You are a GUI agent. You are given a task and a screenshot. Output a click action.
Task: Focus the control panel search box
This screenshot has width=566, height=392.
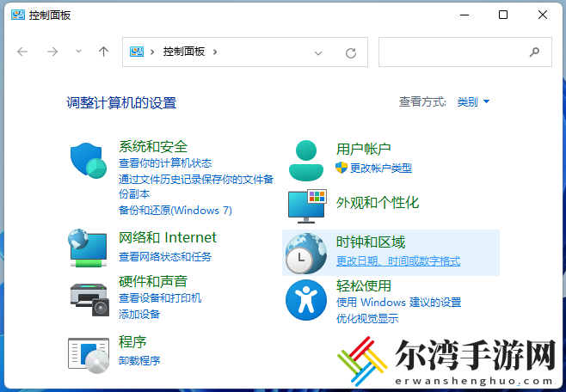464,52
